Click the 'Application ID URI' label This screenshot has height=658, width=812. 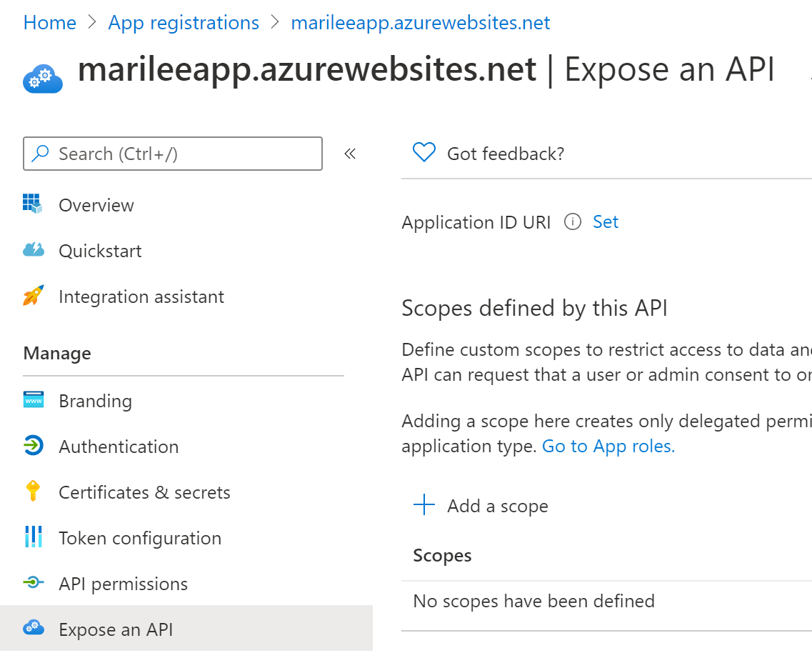click(476, 222)
